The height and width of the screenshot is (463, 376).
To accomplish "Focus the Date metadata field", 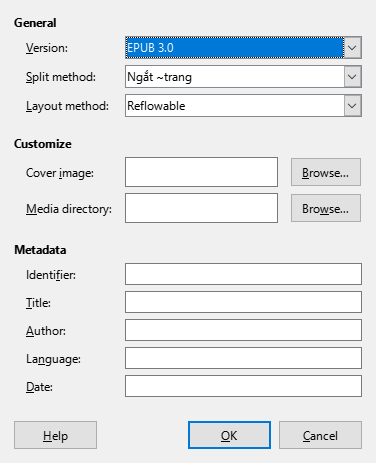I will pyautogui.click(x=243, y=386).
